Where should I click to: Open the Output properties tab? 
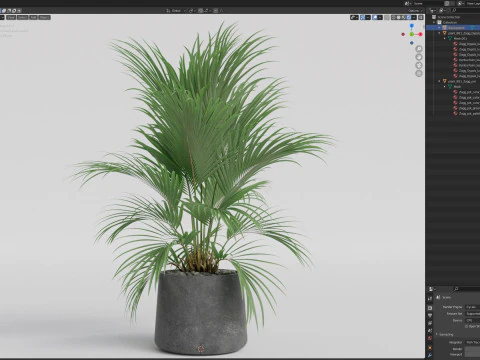430,315
